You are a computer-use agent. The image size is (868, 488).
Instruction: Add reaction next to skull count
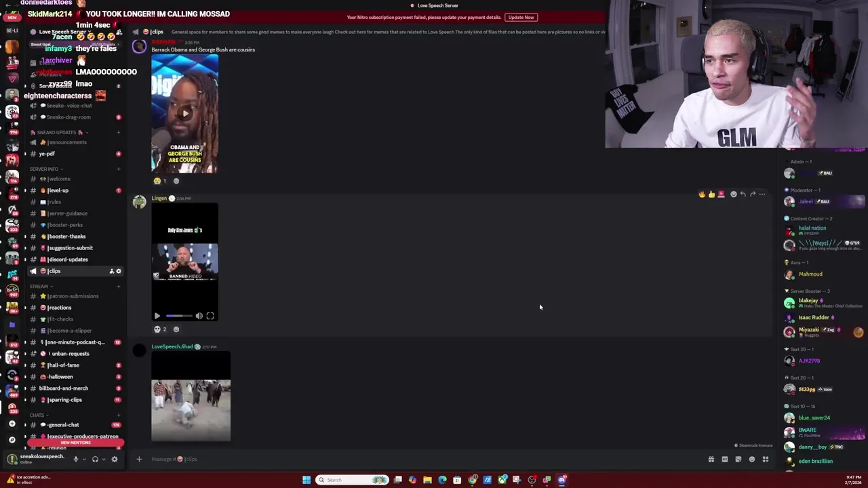pos(176,329)
